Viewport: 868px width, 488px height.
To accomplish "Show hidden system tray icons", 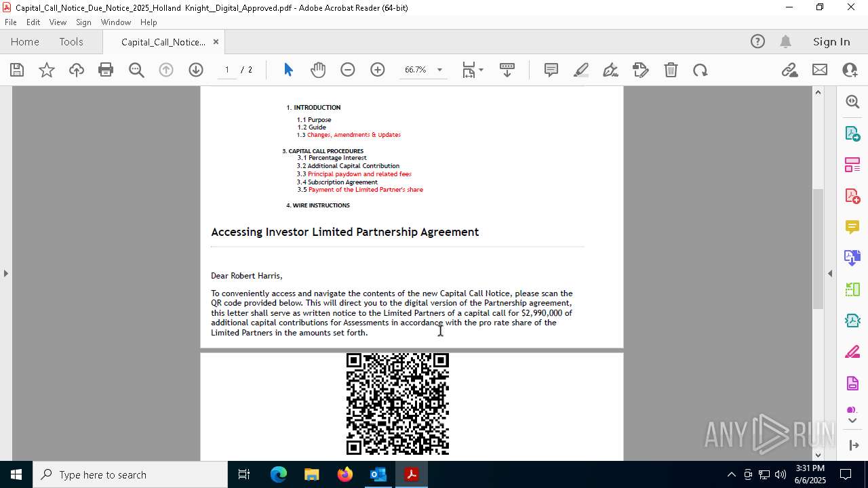I will pos(731,474).
